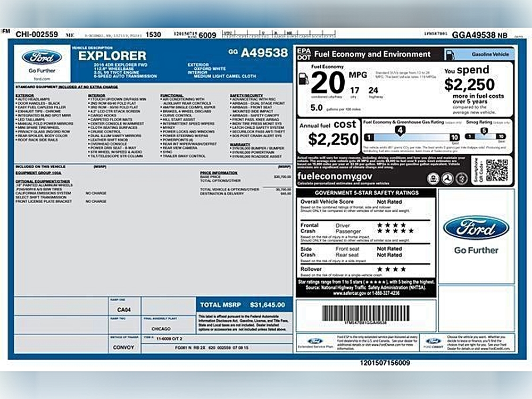The width and height of the screenshot is (532, 399).
Task: Click the large Ford oval logo on right
Action: click(476, 228)
